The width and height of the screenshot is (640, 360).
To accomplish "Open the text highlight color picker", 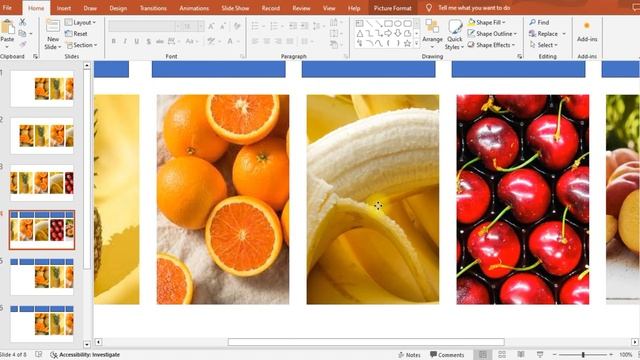I will click(213, 41).
